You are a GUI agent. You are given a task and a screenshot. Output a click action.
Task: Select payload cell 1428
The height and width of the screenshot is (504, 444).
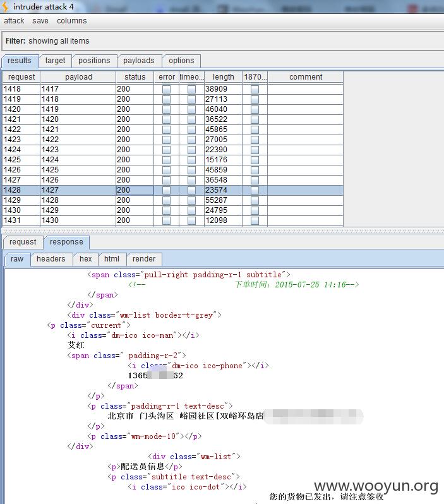pyautogui.click(x=78, y=200)
